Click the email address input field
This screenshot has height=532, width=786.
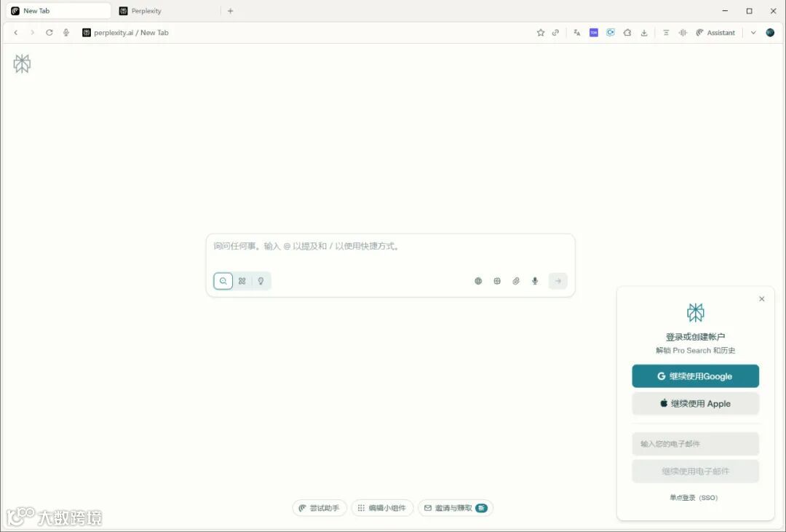(695, 444)
